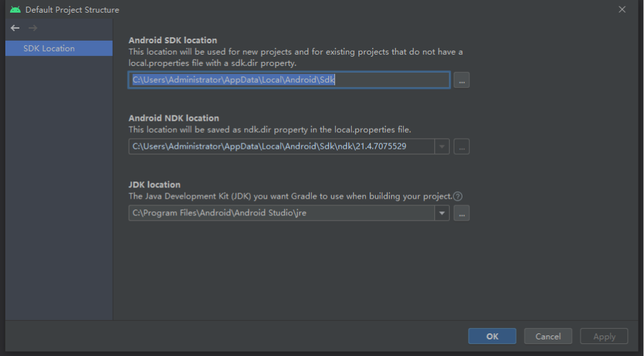
Task: Browse for the Android NDK location folder
Action: [461, 147]
